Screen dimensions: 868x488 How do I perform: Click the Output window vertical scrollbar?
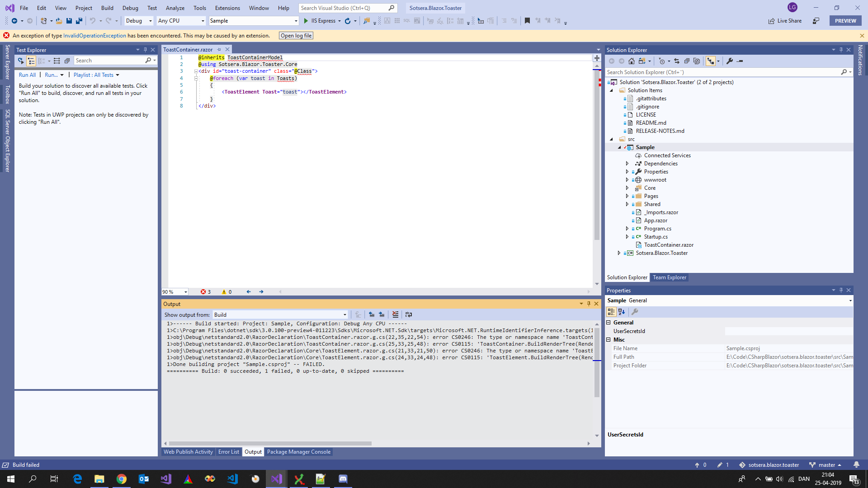coord(597,363)
